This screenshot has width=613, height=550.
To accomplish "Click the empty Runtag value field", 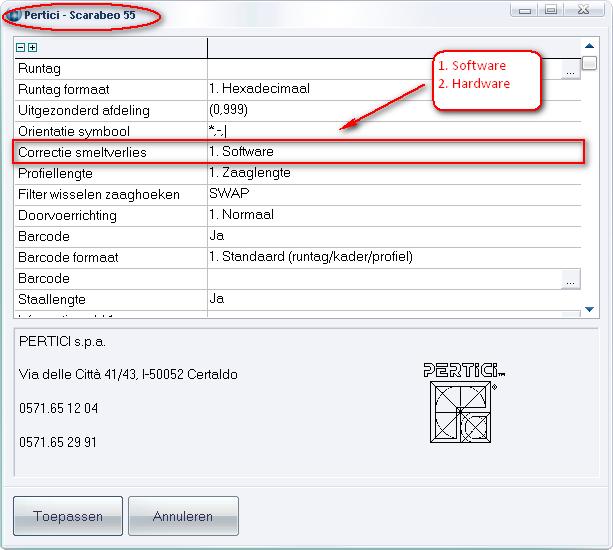I will click(384, 69).
